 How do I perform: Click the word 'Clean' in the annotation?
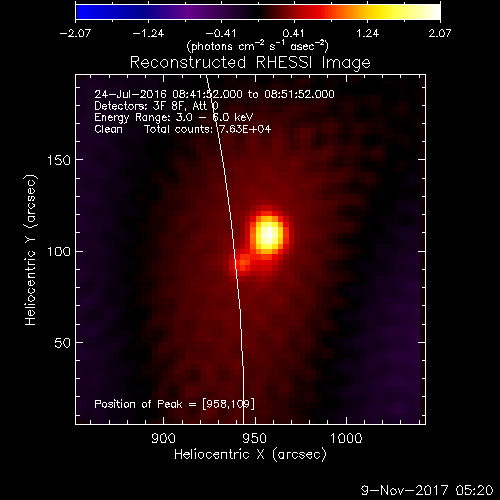click(x=108, y=129)
